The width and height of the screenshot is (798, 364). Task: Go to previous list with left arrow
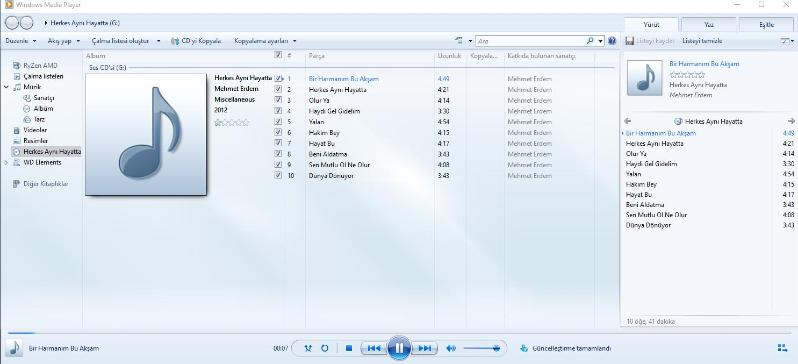click(x=627, y=121)
